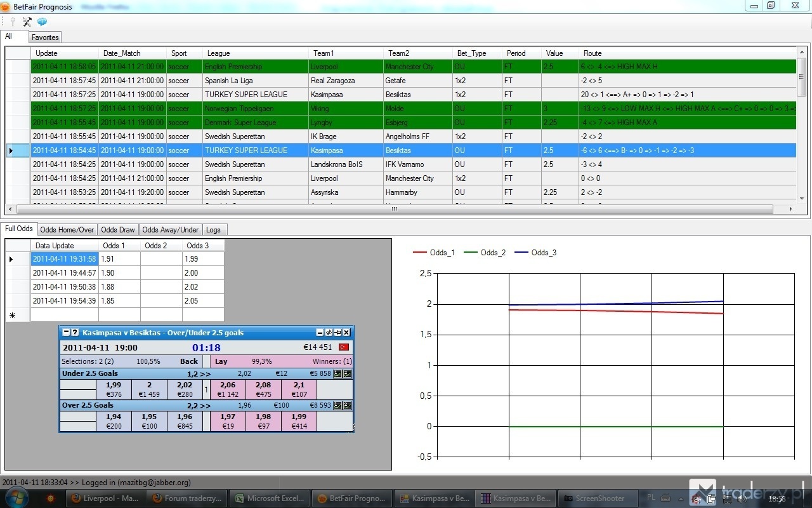Viewport: 812px width, 508px height.
Task: Click Back price 2,02 for Under 2.5 Goals
Action: [x=185, y=390]
